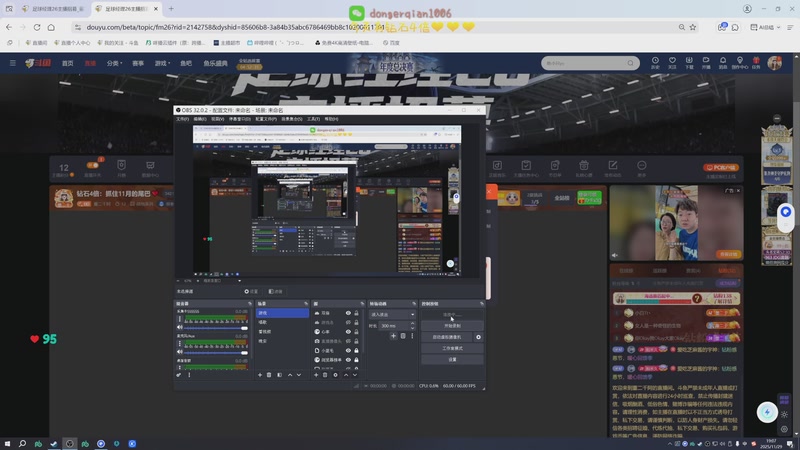The image size is (800, 450).
Task: Focus the Douyu search box
Action: coord(584,63)
